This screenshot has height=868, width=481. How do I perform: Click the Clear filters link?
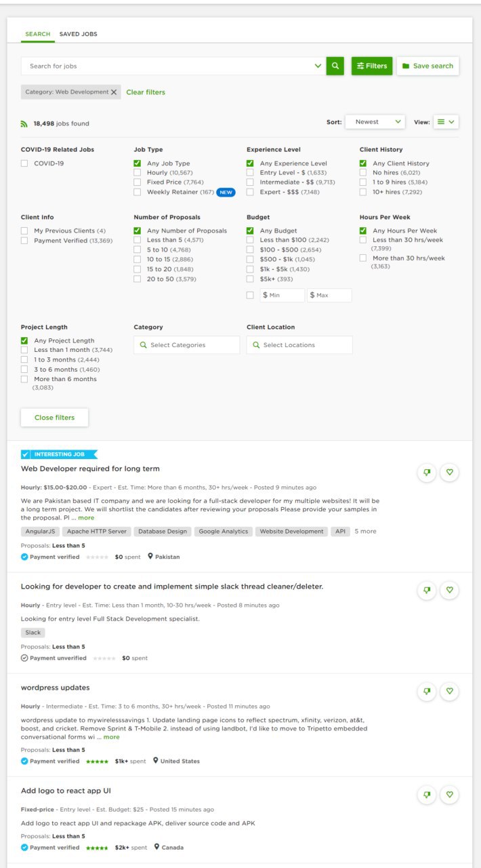(x=146, y=92)
